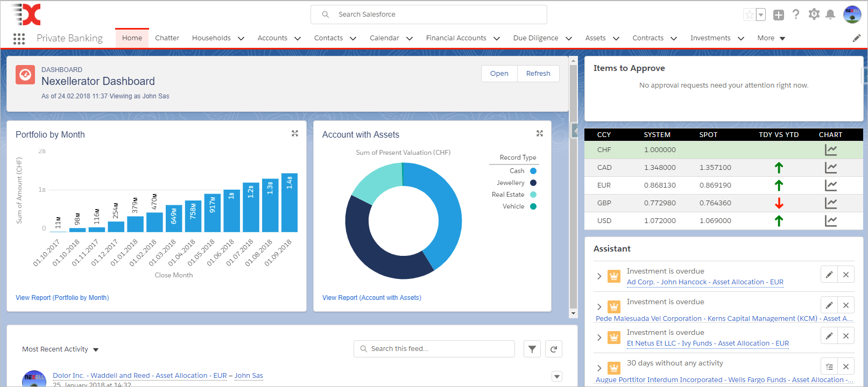Open the Most Recent Activity sort dropdown

(x=96, y=350)
